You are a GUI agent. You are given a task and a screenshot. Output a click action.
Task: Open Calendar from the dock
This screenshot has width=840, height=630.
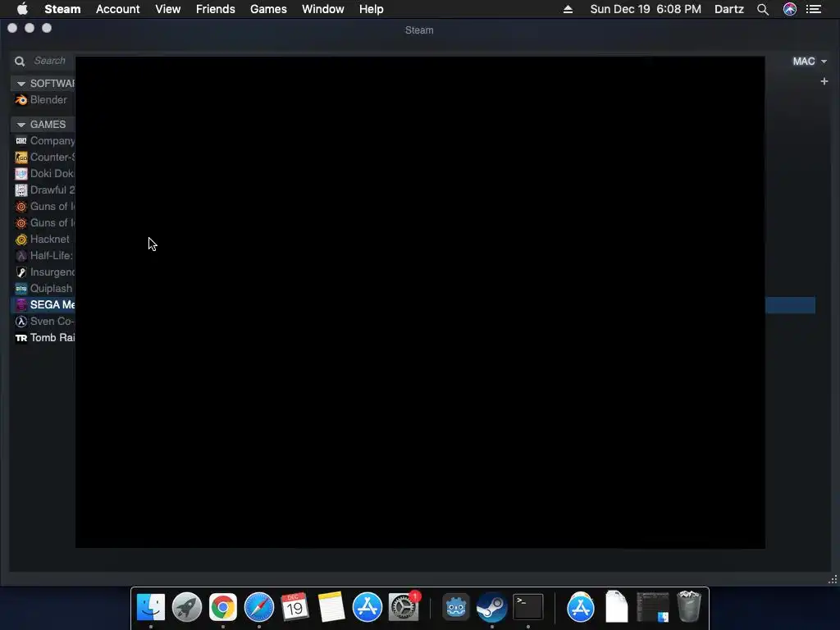(294, 607)
